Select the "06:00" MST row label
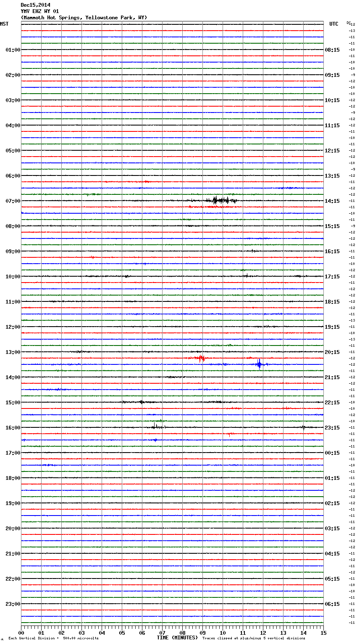 [13, 176]
